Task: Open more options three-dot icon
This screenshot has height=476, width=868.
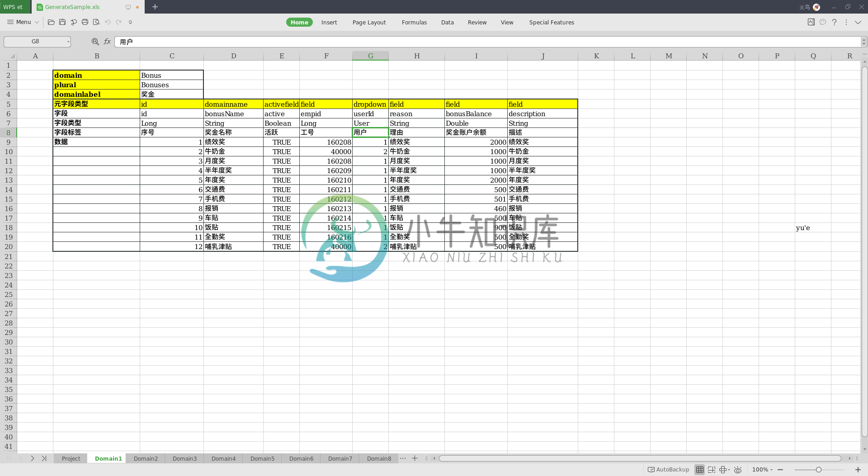Action: point(846,22)
